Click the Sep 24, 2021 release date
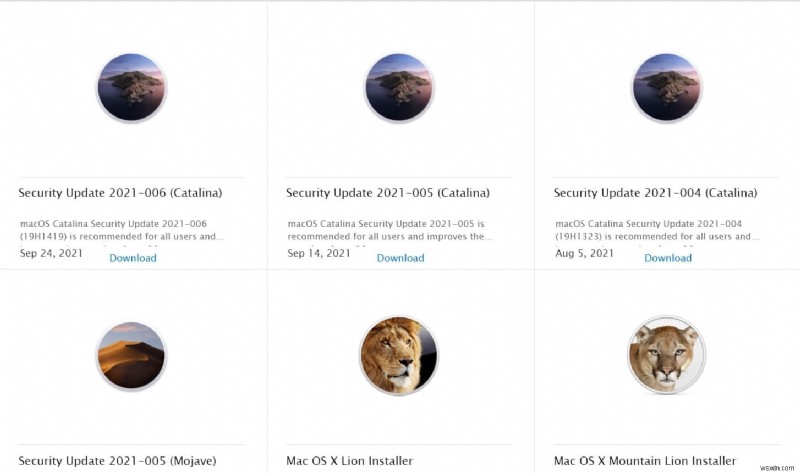This screenshot has width=800, height=473. (51, 254)
